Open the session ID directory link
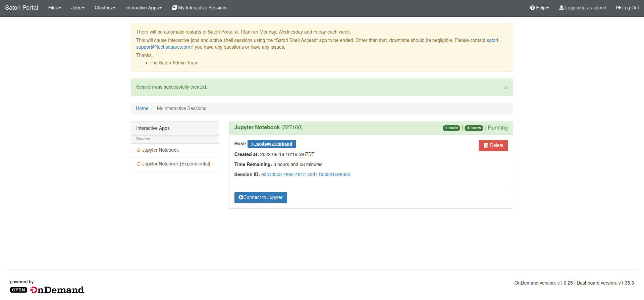 tap(306, 174)
